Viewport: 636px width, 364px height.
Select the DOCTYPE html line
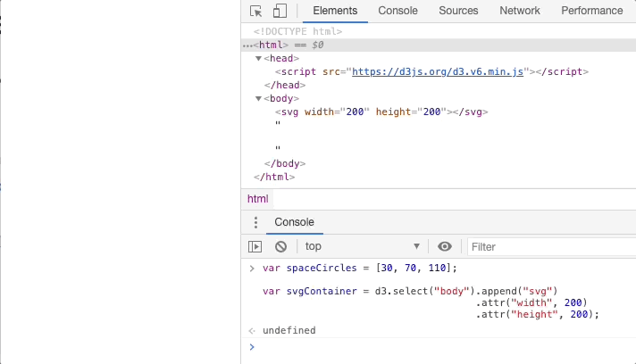[297, 31]
